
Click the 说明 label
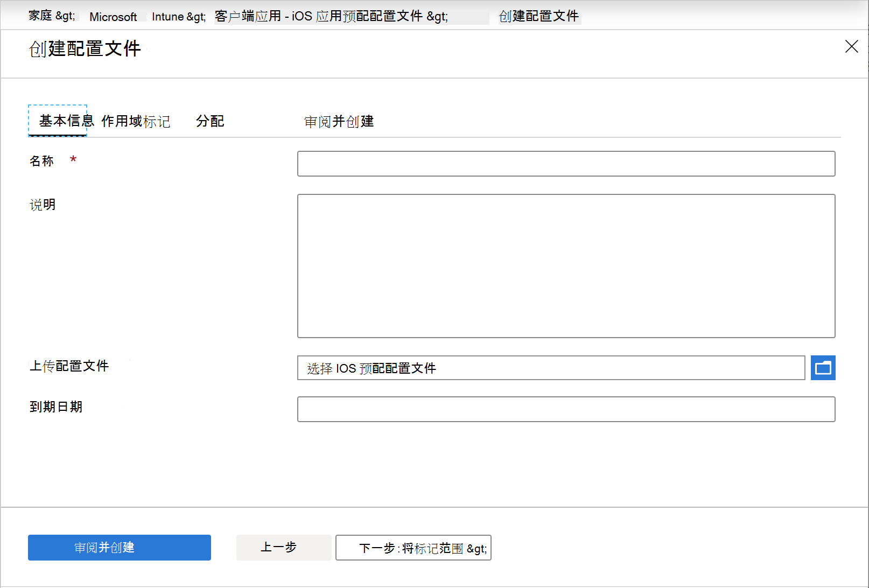pos(43,205)
